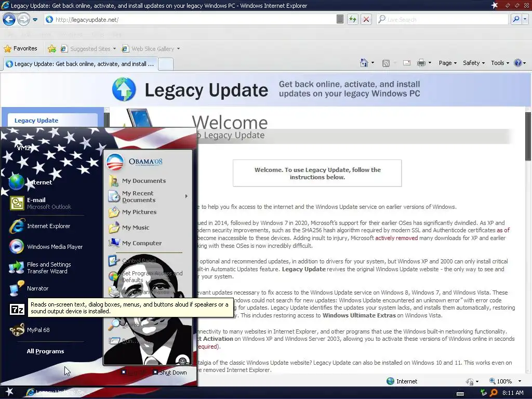Click the magnifier Search button beside Live Search
Image resolution: width=532 pixels, height=399 pixels.
516,19
